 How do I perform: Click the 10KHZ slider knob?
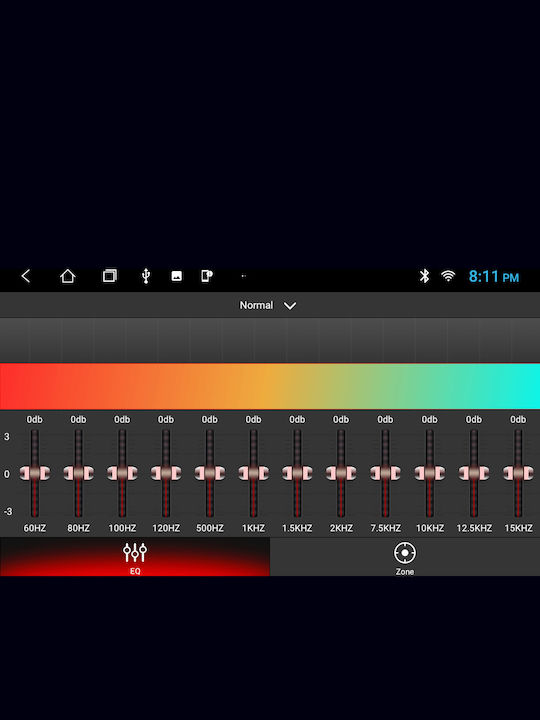[x=429, y=473]
